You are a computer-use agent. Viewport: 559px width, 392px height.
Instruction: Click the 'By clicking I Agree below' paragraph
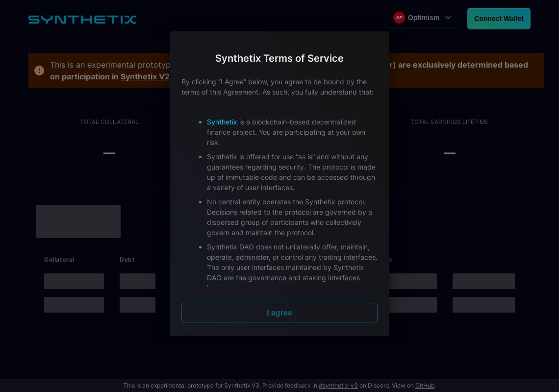(x=278, y=87)
